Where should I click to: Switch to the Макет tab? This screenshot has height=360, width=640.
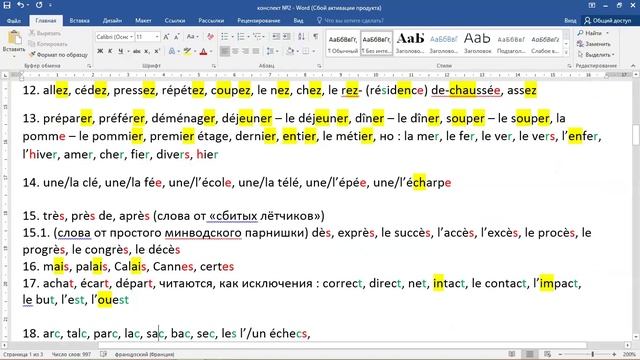coord(143,20)
